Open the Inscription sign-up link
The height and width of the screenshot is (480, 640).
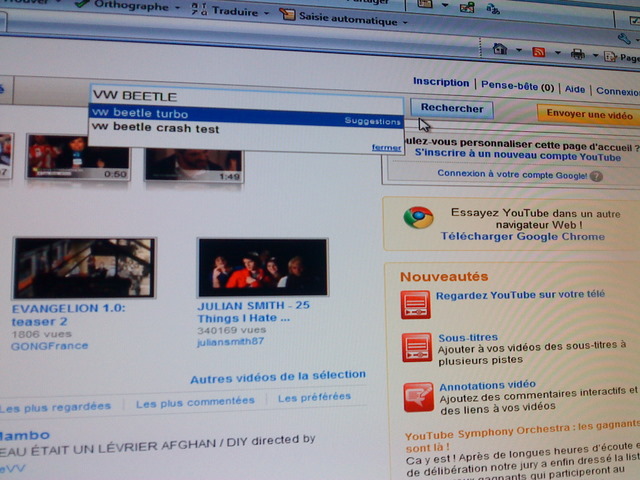pyautogui.click(x=441, y=82)
